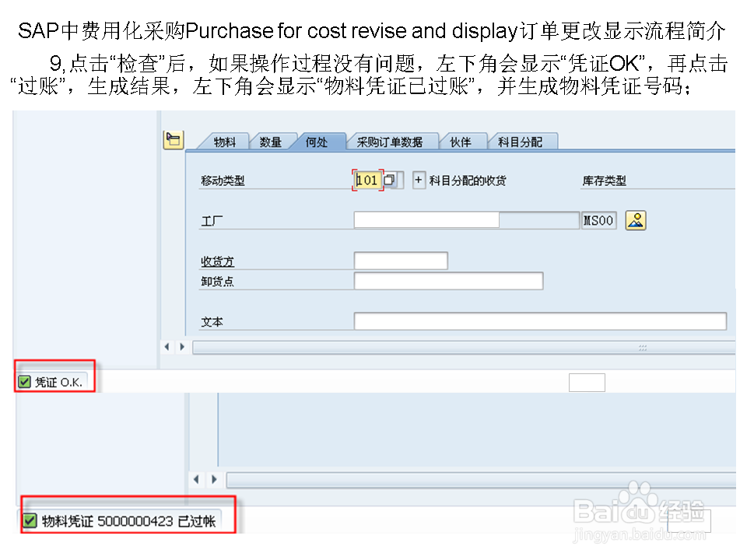Click the 收货方 label link

click(x=217, y=261)
